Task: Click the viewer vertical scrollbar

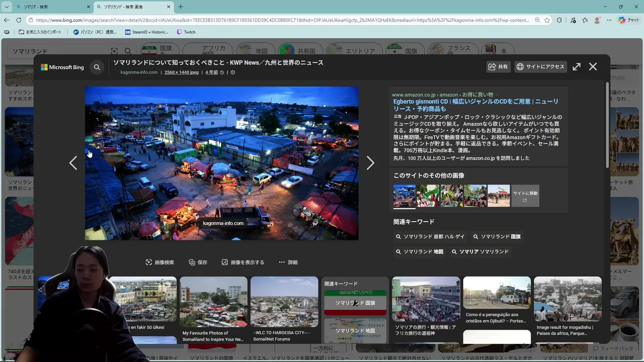Action: tap(607, 125)
